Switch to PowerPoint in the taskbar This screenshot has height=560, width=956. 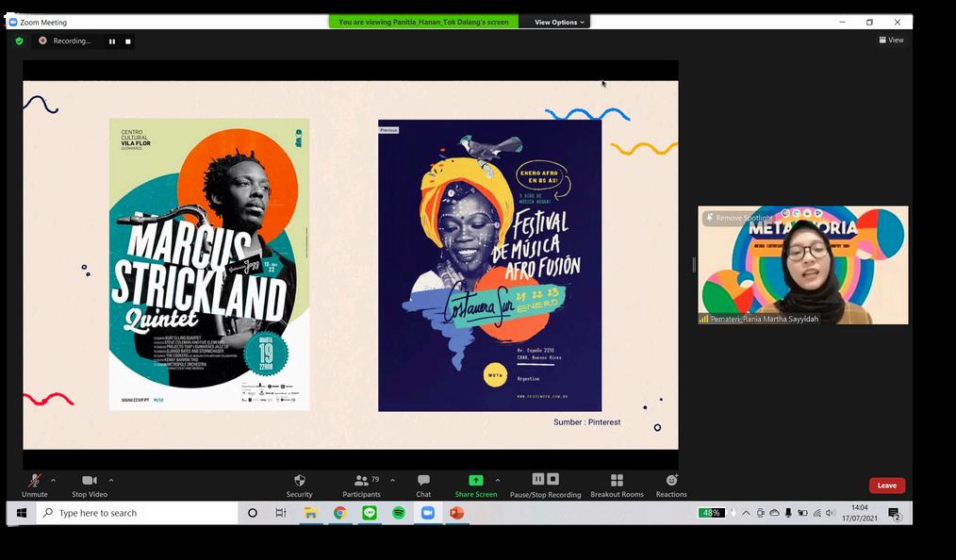[457, 513]
